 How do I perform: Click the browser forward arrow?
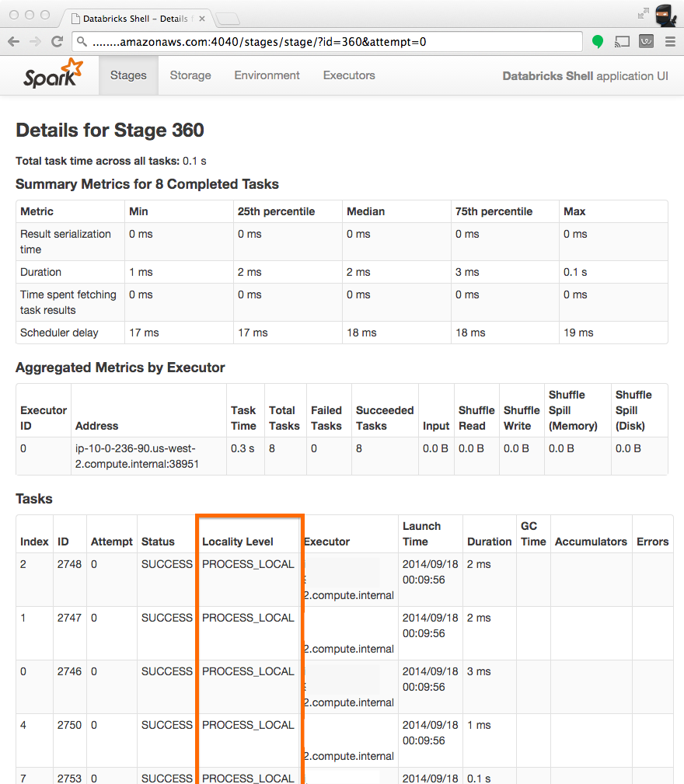coord(35,42)
